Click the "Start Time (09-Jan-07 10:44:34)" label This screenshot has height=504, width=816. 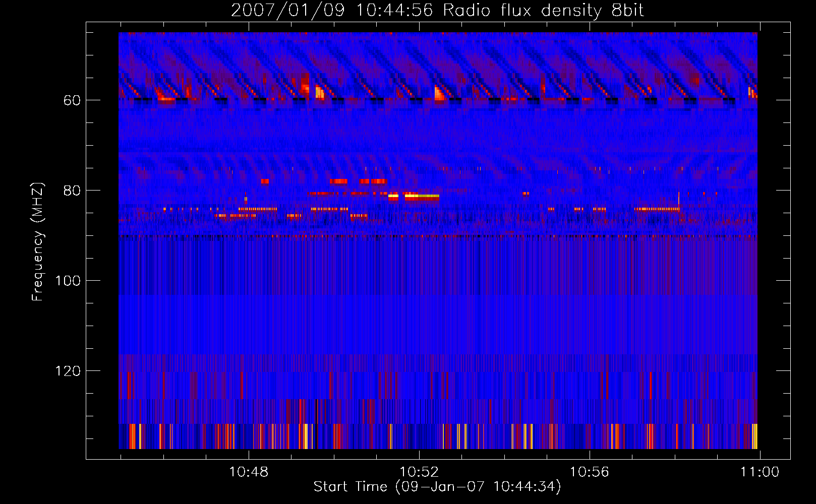tap(437, 487)
